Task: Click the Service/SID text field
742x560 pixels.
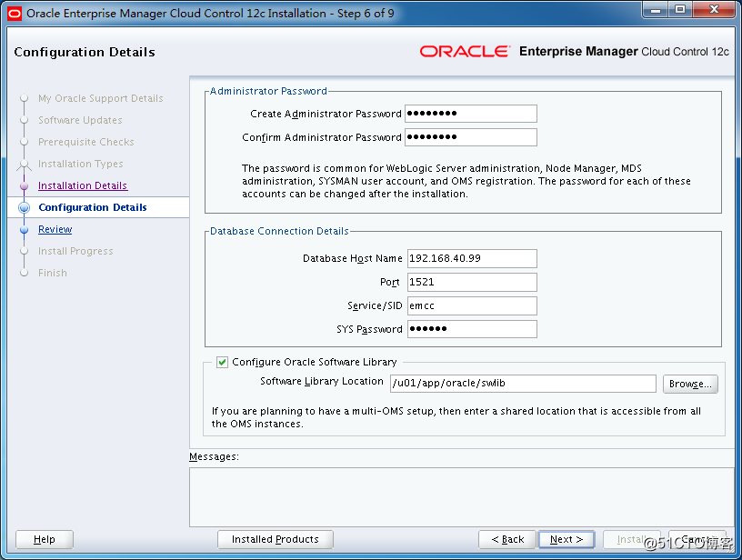Action: point(470,305)
